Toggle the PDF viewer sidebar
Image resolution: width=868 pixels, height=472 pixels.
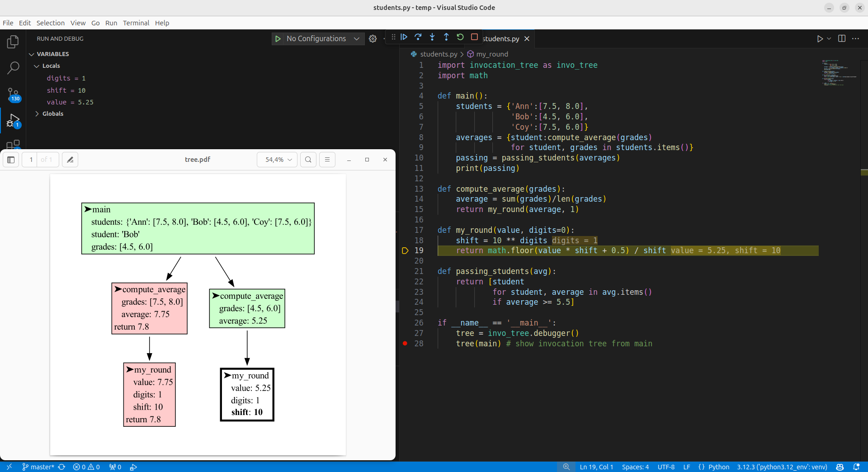click(x=11, y=160)
